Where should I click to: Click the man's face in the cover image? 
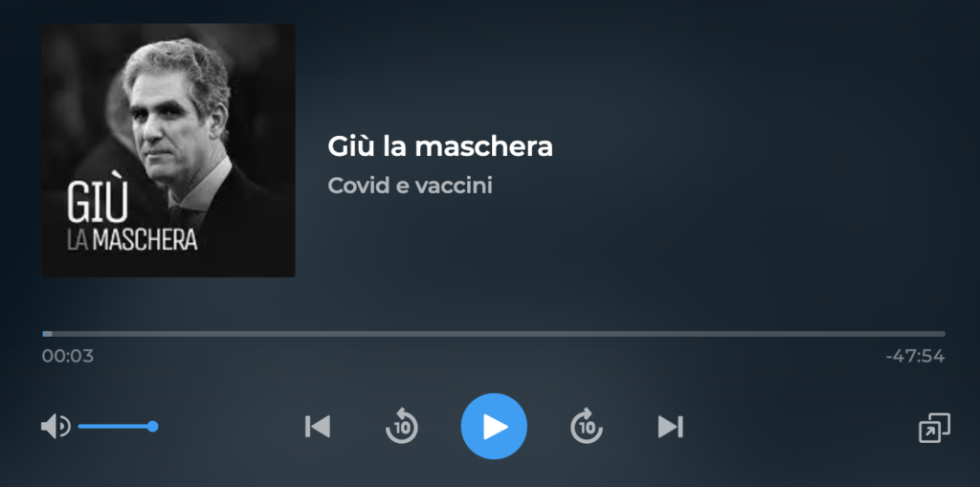click(x=164, y=119)
